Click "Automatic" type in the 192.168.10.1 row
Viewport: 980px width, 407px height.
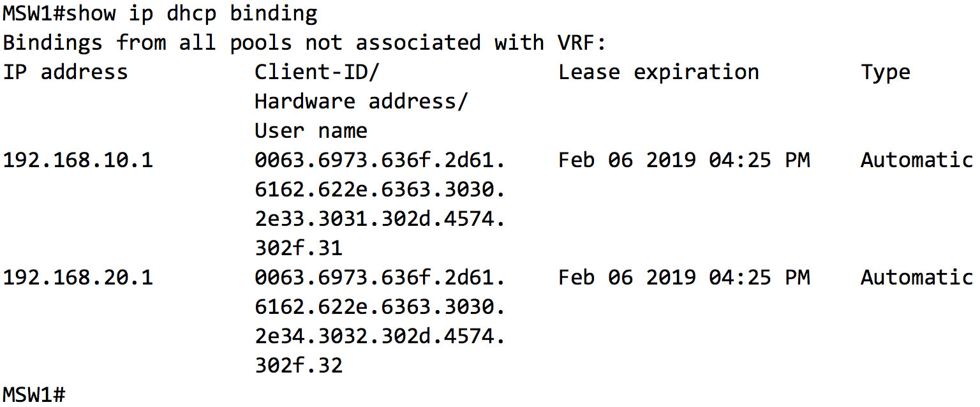916,160
